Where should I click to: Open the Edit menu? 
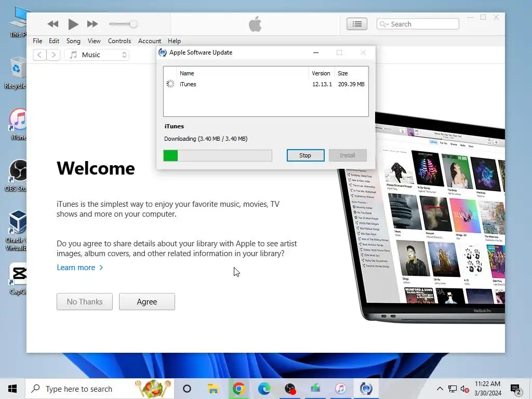(54, 41)
